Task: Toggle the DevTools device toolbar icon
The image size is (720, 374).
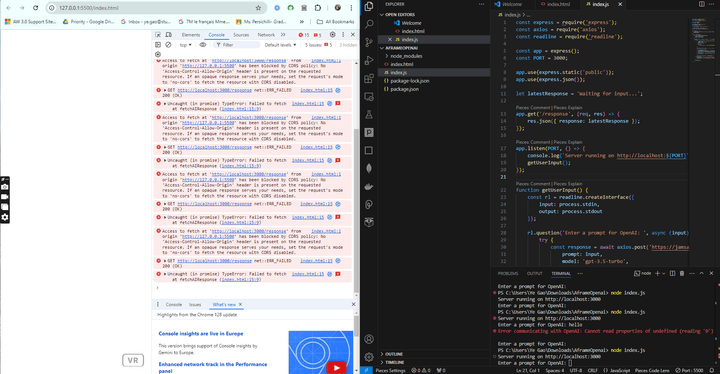Action: 169,35
